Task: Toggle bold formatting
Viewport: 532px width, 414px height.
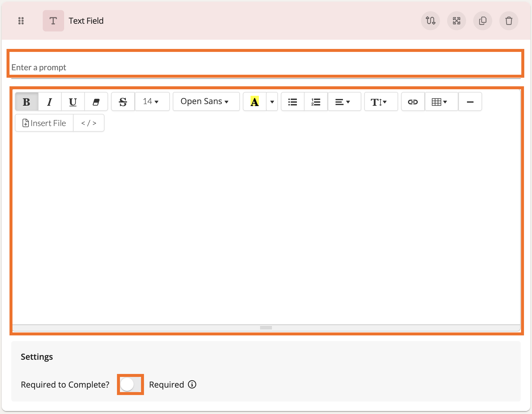Action: coord(26,102)
